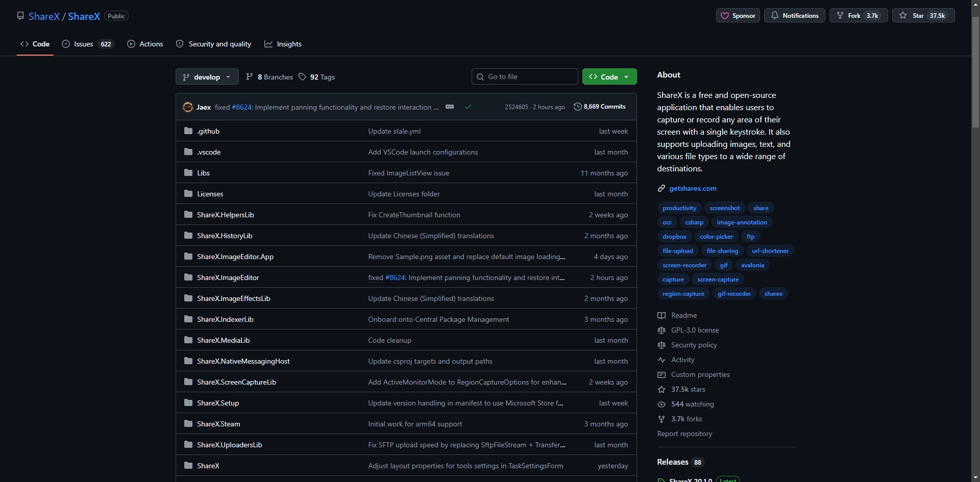980x482 pixels.
Task: Click the repository icon beside ShareX owner name
Action: pyautogui.click(x=20, y=16)
